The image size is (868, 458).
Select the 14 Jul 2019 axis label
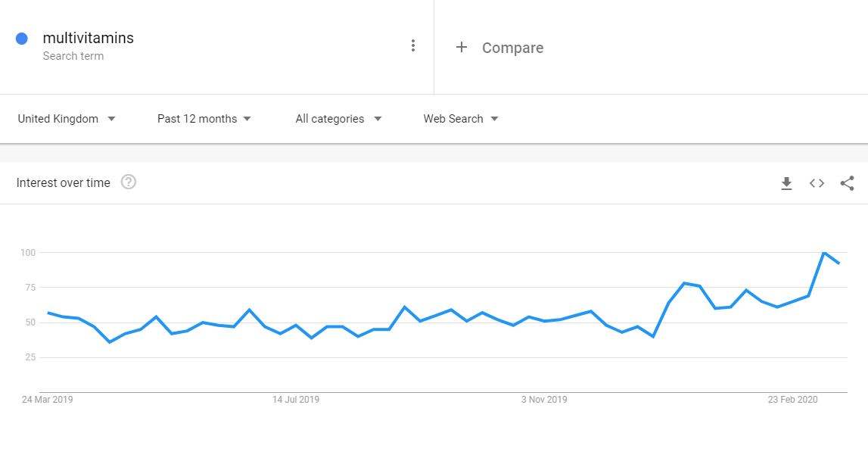click(296, 399)
